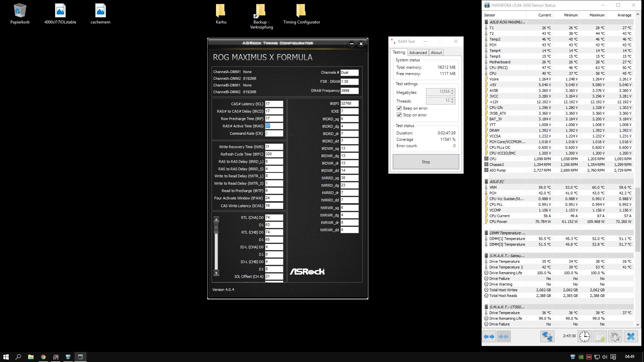The height and width of the screenshot is (362, 644).
Task: Click the Average column header in HWiNFO
Action: click(620, 15)
